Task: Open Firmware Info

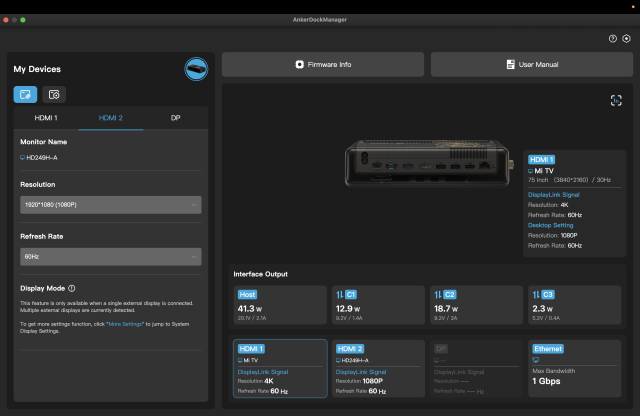Action: (322, 65)
